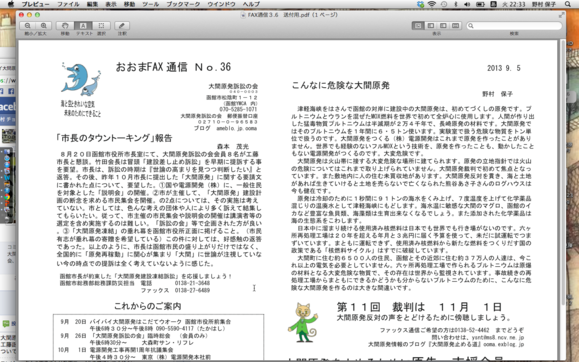Click the green cat illustration
This screenshot has width=579, height=362.
[303, 322]
